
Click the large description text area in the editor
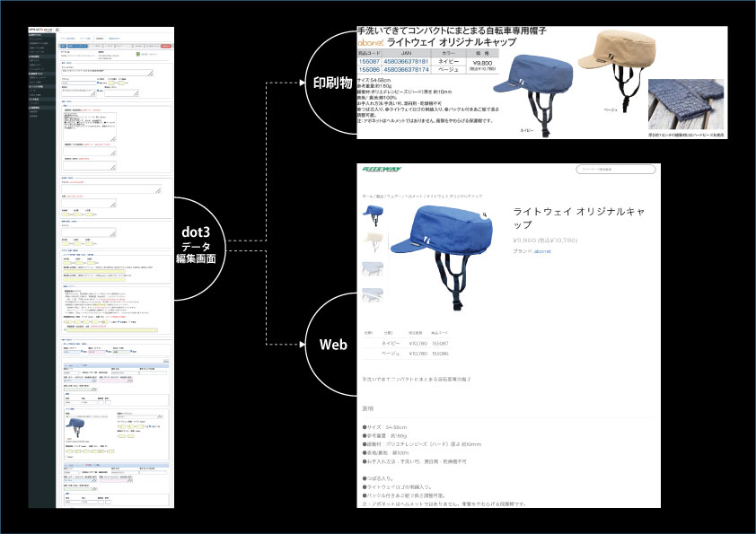click(x=90, y=127)
